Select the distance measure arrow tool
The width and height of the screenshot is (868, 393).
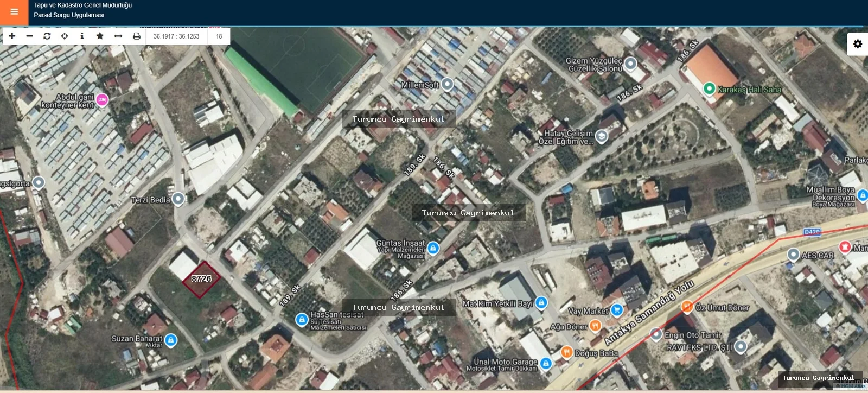[x=118, y=36]
